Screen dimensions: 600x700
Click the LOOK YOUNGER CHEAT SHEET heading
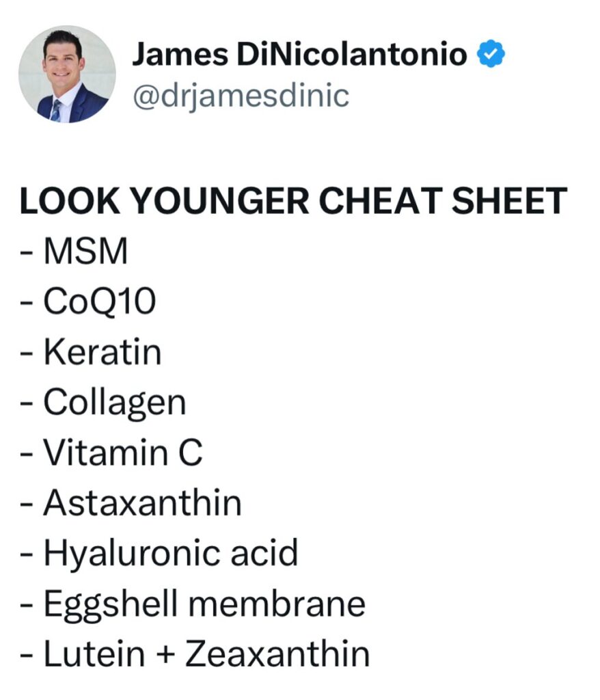(293, 201)
